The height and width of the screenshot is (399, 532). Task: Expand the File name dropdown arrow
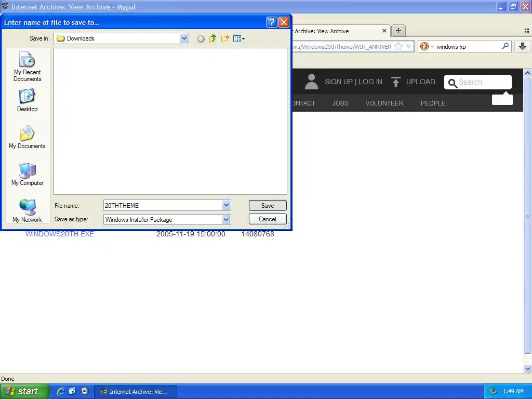227,205
